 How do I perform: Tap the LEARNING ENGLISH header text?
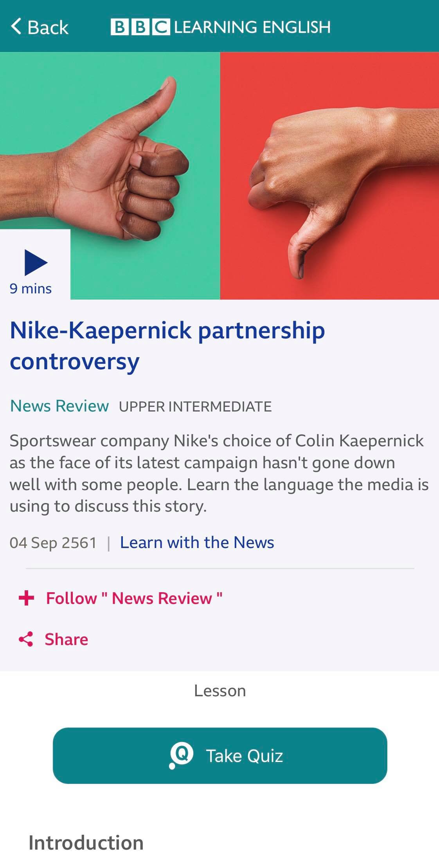click(x=252, y=27)
